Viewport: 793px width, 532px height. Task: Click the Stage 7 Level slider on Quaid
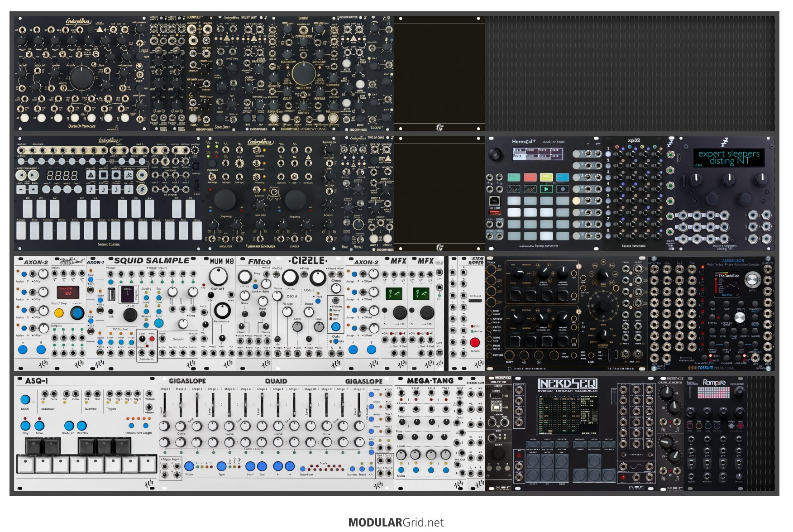pos(263,406)
